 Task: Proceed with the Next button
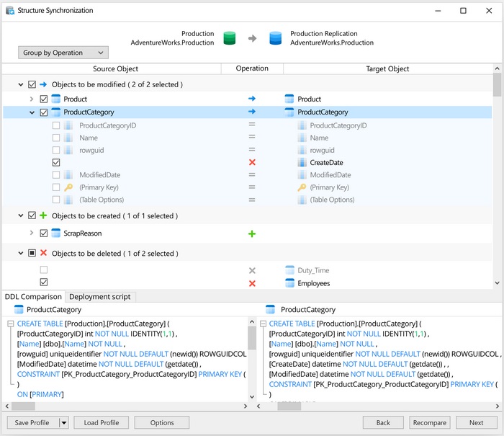tap(477, 422)
